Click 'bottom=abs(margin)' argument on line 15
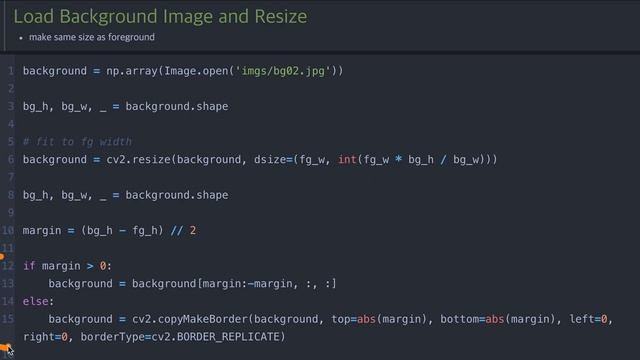The image size is (640, 360). [497, 319]
